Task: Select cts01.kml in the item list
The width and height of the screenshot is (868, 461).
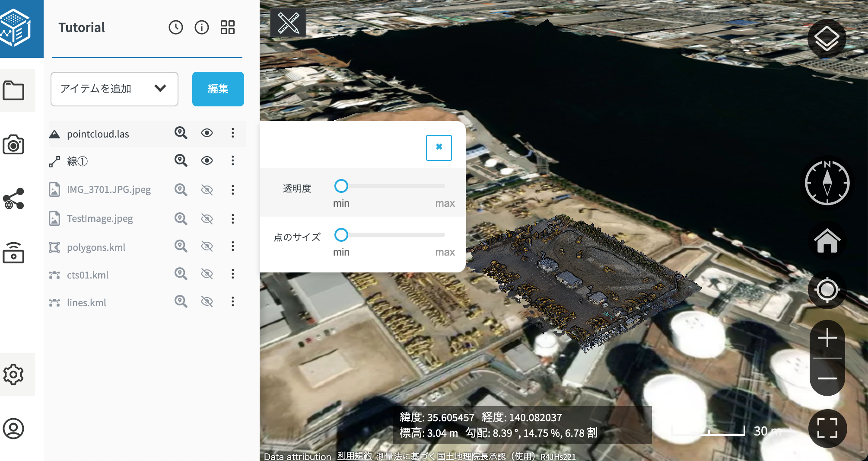Action: point(88,275)
